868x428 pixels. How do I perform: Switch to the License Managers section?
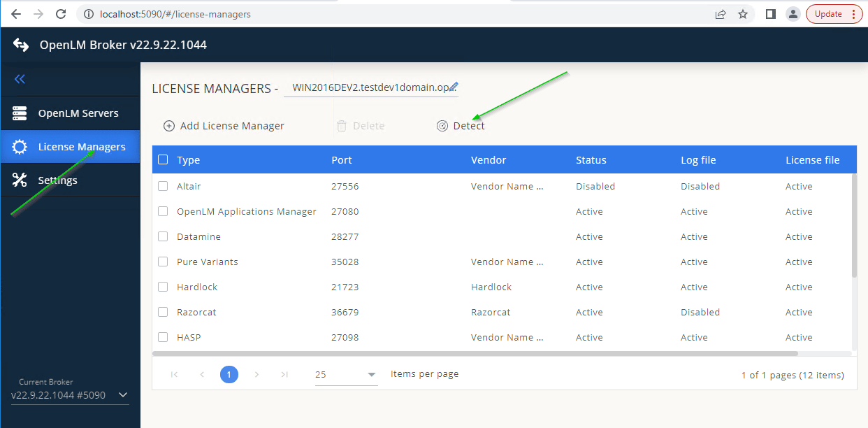(x=70, y=146)
